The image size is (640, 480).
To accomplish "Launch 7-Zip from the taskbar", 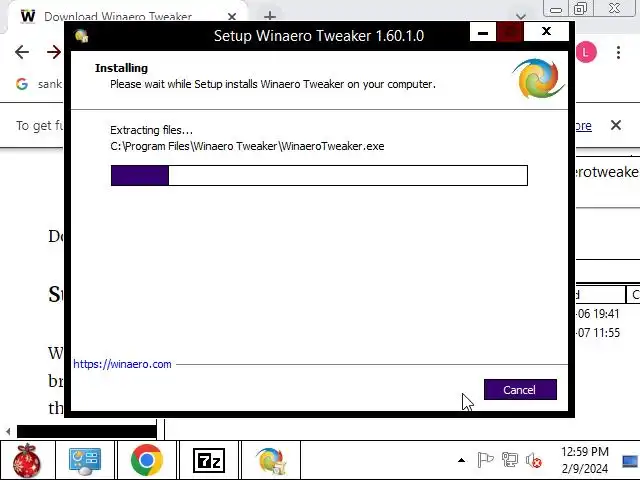I will click(209, 461).
